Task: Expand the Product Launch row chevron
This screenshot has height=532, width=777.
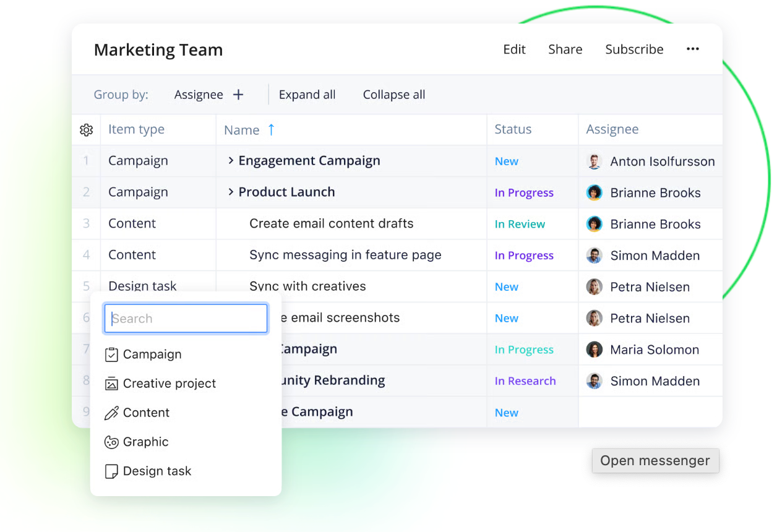Action: (231, 192)
